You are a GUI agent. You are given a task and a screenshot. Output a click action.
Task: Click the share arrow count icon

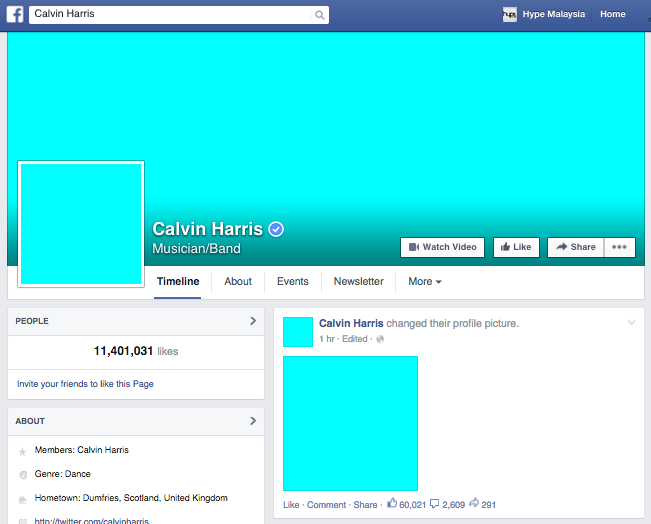pos(474,504)
